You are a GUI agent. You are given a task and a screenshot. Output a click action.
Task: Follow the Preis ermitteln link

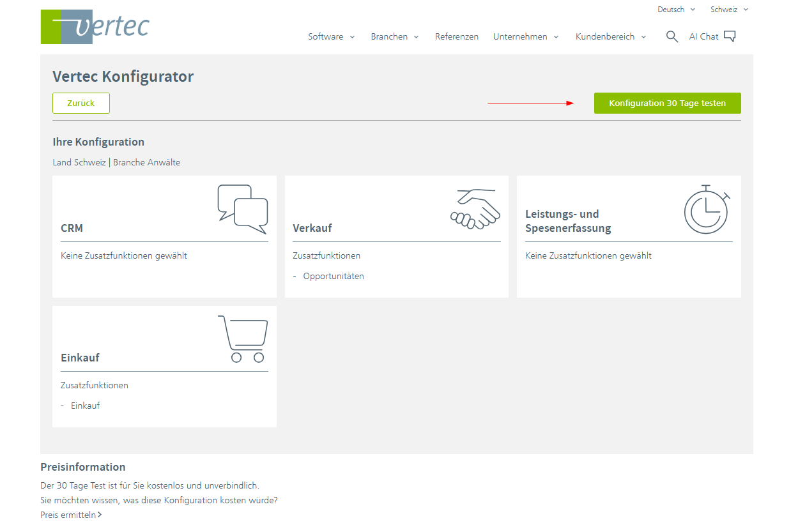[x=71, y=515]
